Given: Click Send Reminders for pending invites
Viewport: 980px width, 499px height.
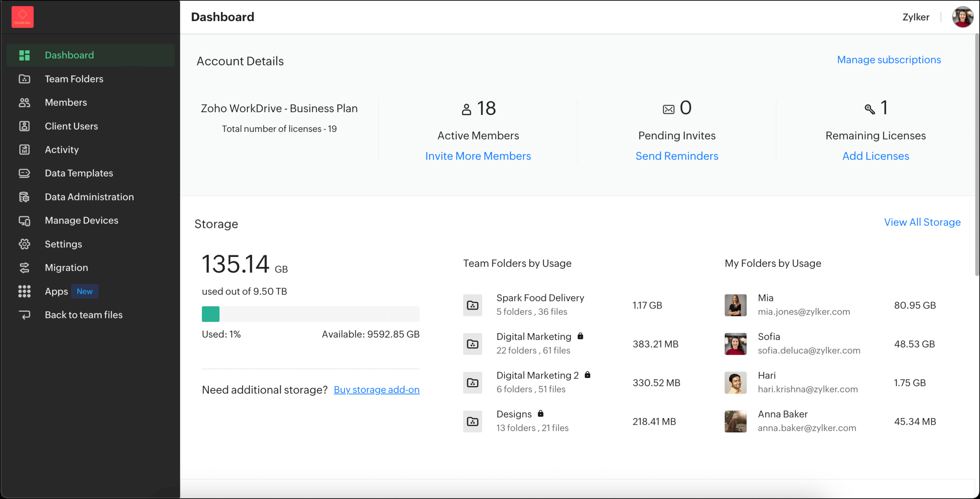Looking at the screenshot, I should (x=677, y=156).
